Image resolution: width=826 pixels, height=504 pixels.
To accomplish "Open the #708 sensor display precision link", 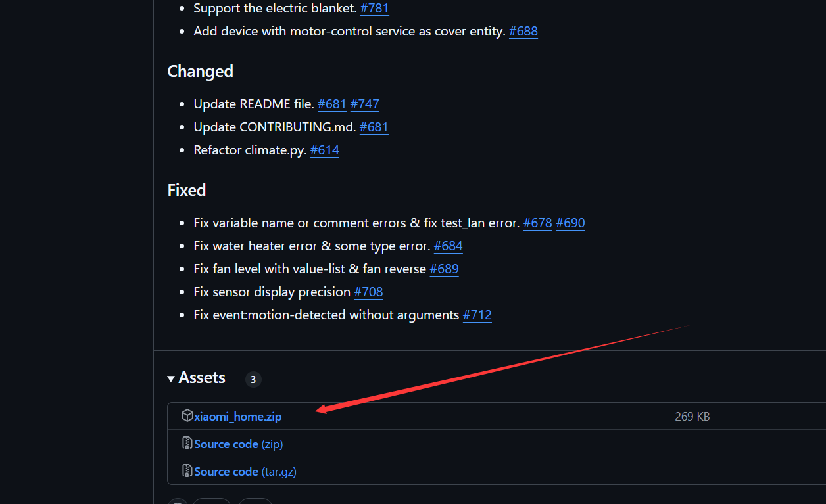I will tap(368, 292).
